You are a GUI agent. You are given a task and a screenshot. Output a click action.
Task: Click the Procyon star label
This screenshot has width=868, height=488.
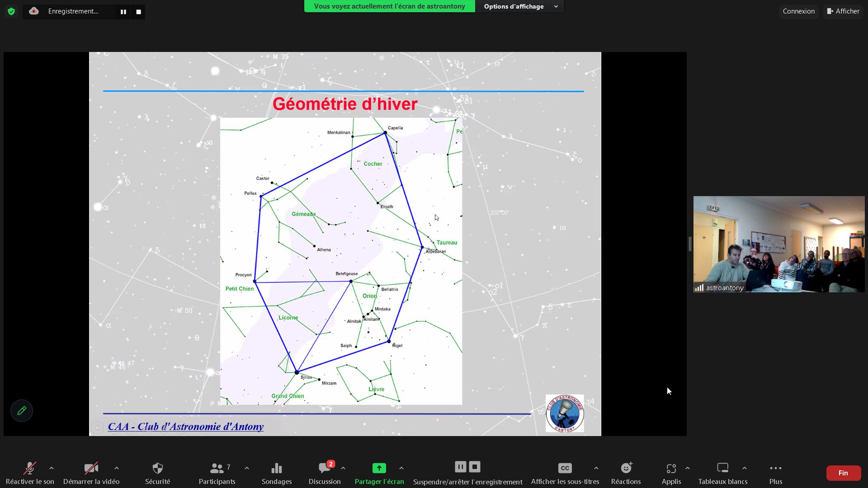point(243,275)
